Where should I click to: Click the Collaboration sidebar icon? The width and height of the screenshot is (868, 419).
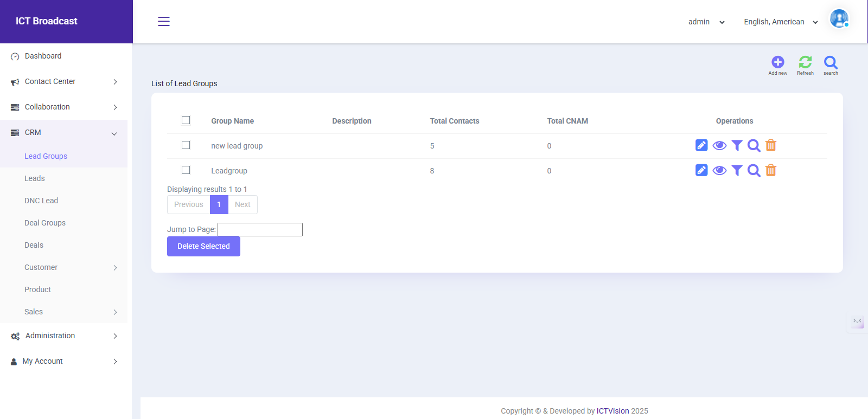pos(15,107)
